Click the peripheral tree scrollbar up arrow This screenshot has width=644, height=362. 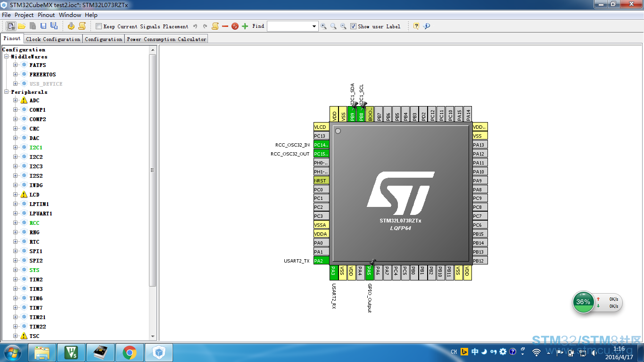pos(153,49)
